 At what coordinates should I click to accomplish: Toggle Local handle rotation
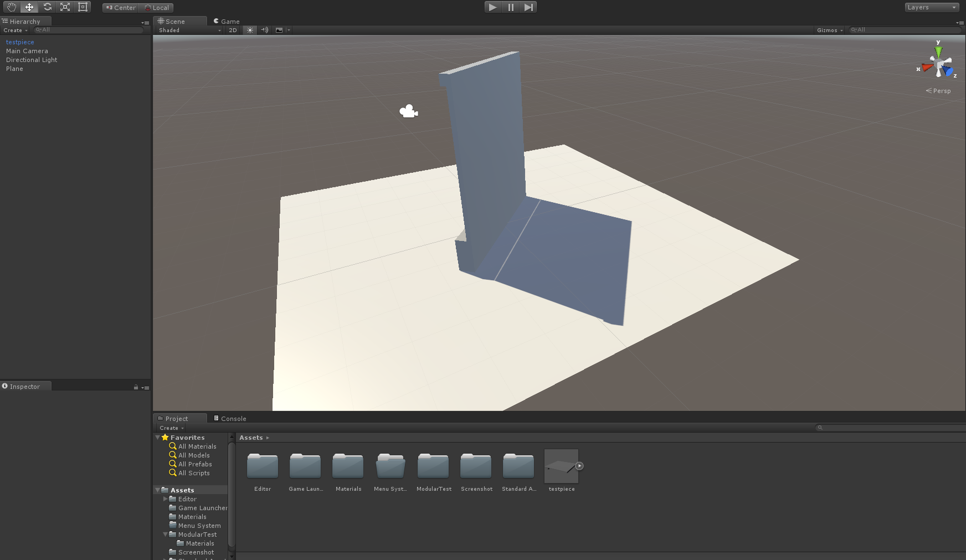(157, 8)
